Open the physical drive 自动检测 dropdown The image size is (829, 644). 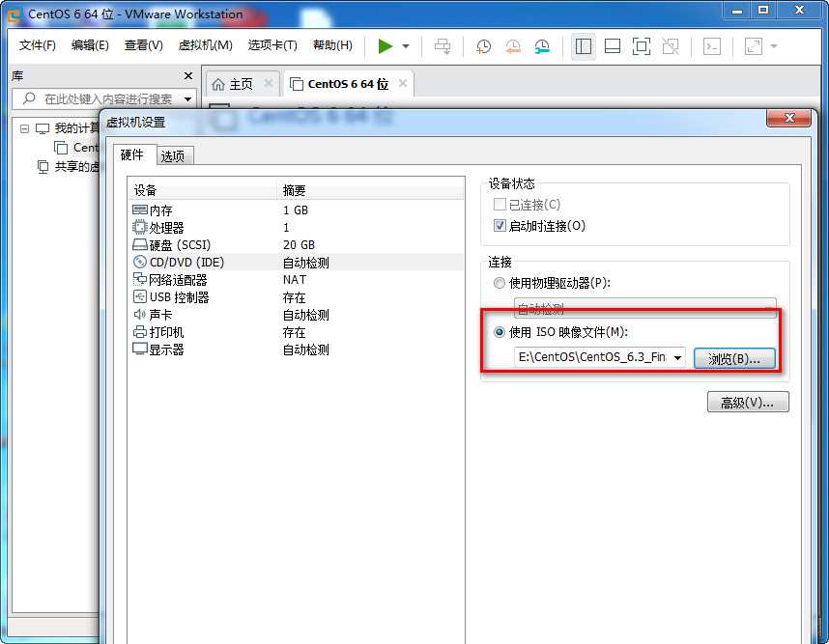point(645,308)
